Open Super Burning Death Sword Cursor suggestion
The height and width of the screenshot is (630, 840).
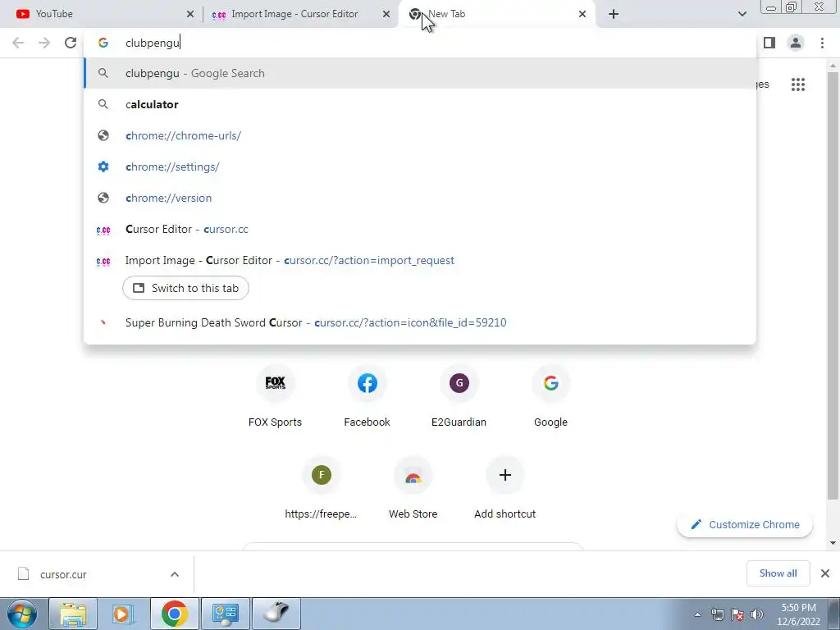(420, 322)
